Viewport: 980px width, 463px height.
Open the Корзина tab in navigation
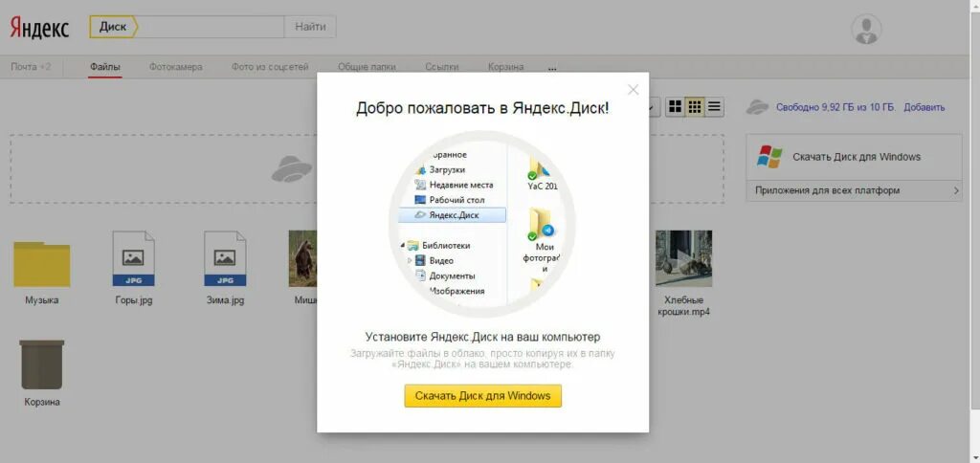[507, 67]
